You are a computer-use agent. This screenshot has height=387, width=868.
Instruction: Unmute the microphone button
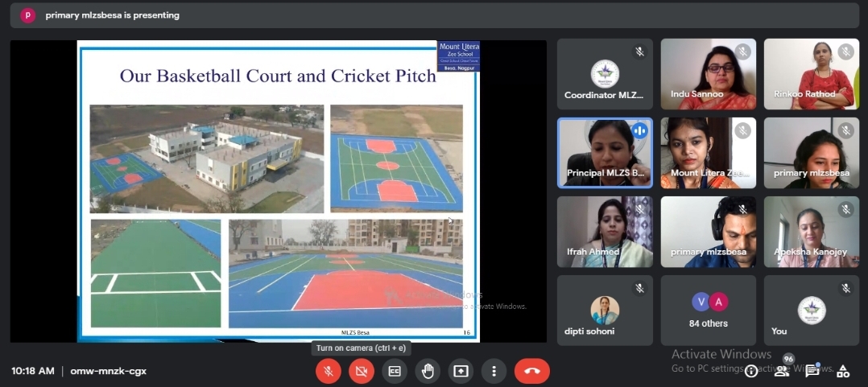329,372
